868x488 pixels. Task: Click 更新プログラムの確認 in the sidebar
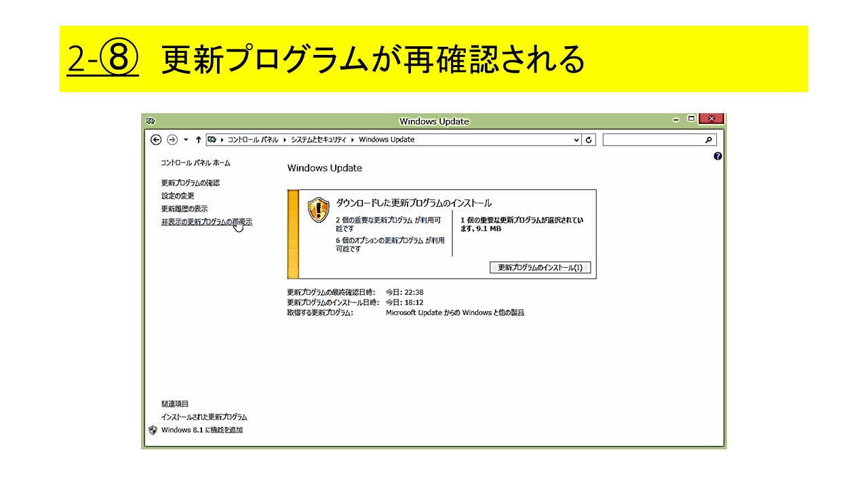pos(191,183)
